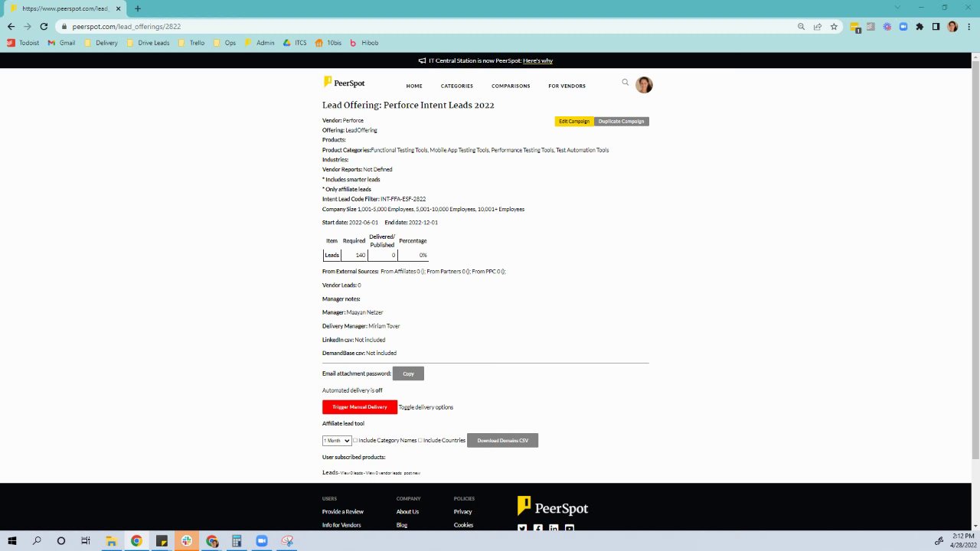980x551 pixels.
Task: Open Sticky Notes from the taskbar
Action: [x=162, y=541]
